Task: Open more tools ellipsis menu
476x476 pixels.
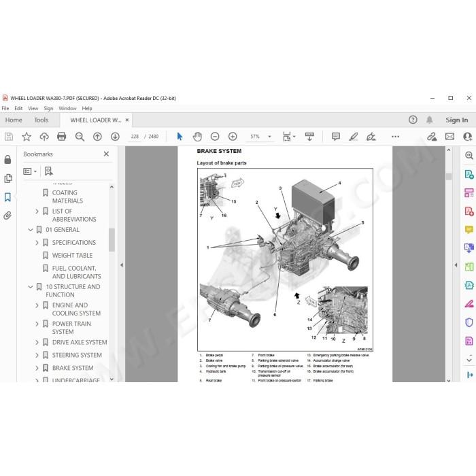Action: (x=395, y=137)
